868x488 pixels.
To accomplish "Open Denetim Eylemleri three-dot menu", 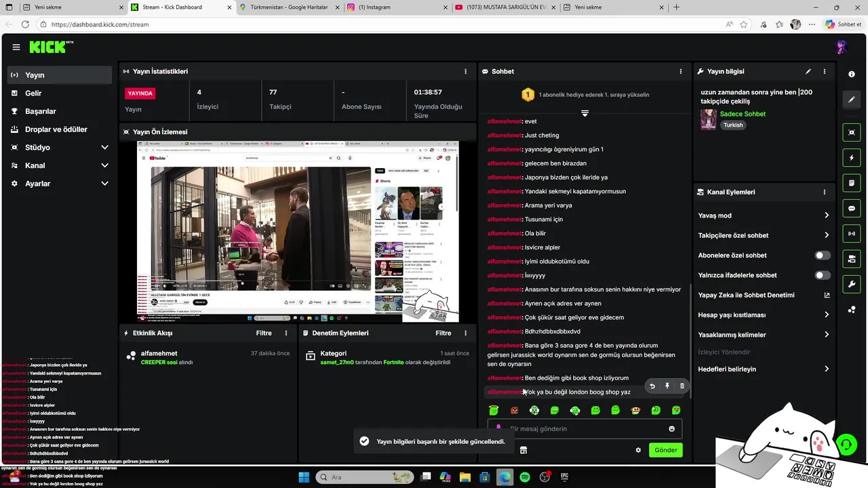I will pyautogui.click(x=465, y=333).
